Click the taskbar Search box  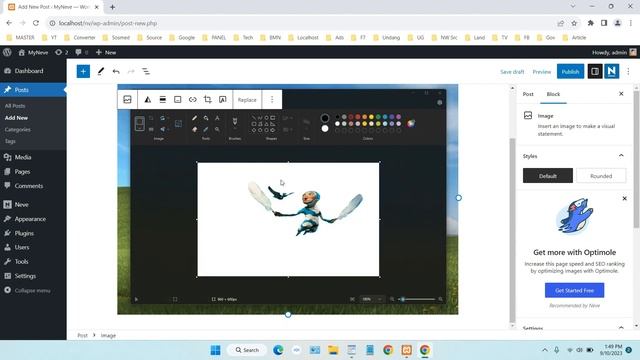click(x=247, y=350)
